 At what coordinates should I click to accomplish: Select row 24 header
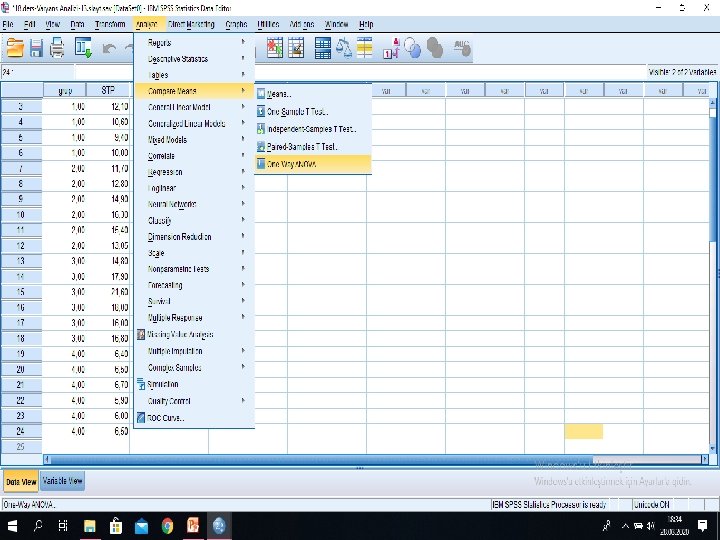pos(21,431)
